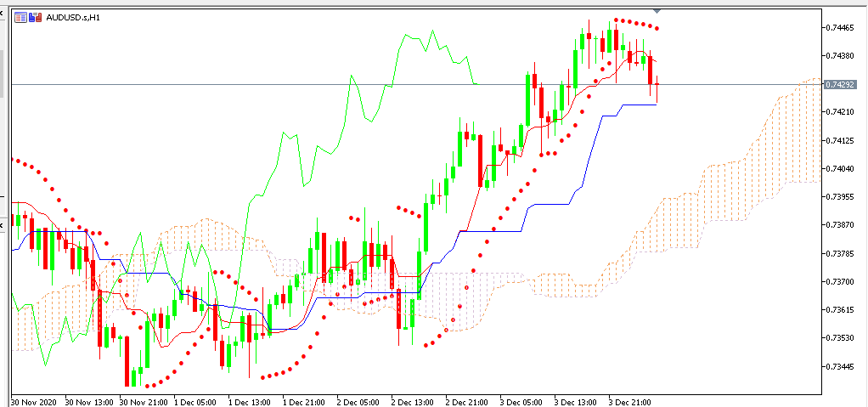The image size is (868, 407).
Task: Click the 2 Dec 13:00 time label
Action: click(x=413, y=401)
